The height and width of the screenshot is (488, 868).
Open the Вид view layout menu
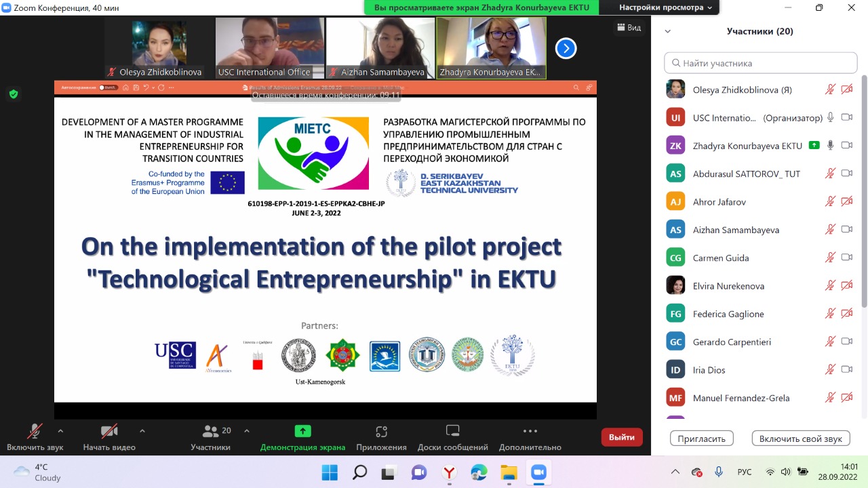(628, 28)
